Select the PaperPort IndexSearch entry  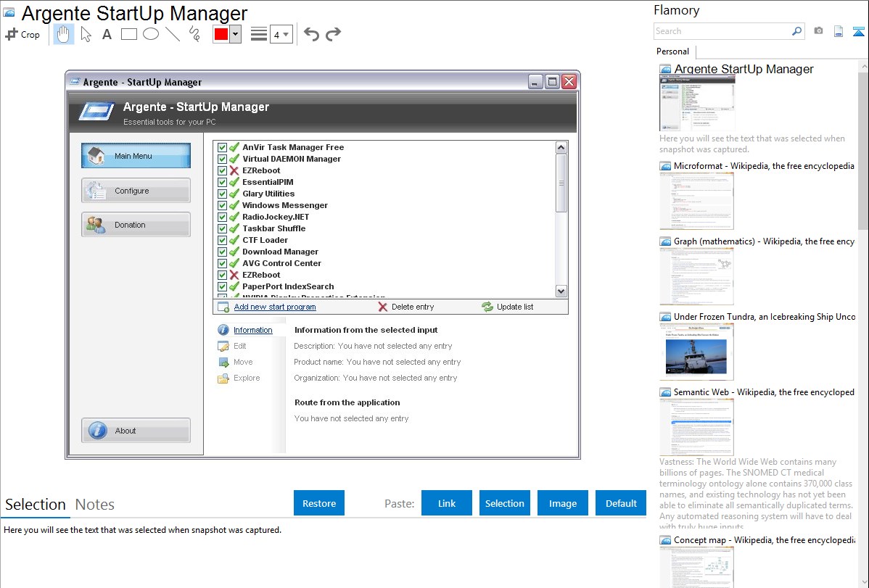[288, 286]
